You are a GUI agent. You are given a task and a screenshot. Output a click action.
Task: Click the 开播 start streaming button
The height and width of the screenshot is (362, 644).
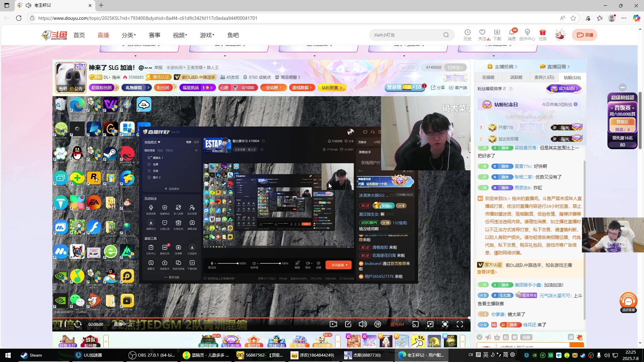[585, 35]
